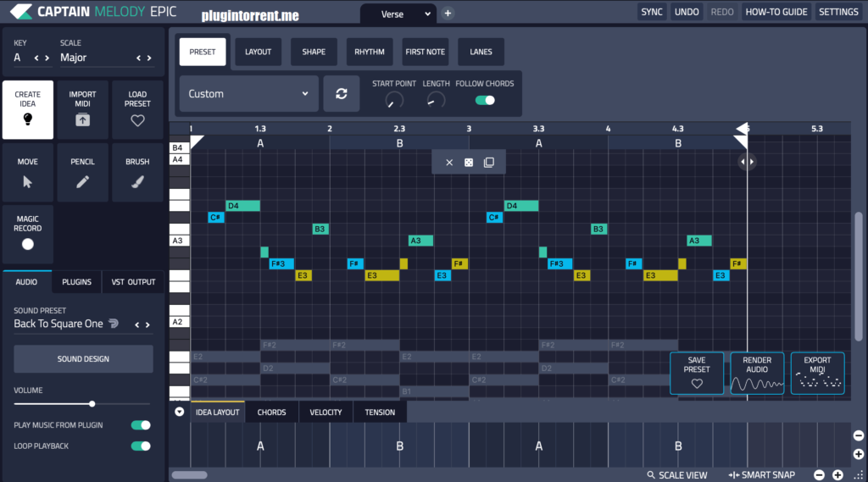Click the Create Idea lightbulb button

pos(28,109)
